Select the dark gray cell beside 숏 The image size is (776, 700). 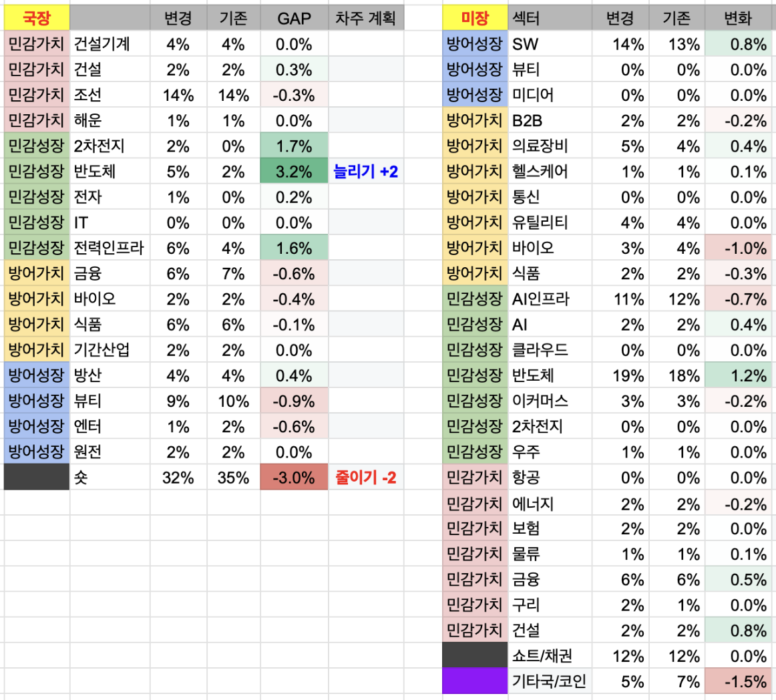point(37,477)
